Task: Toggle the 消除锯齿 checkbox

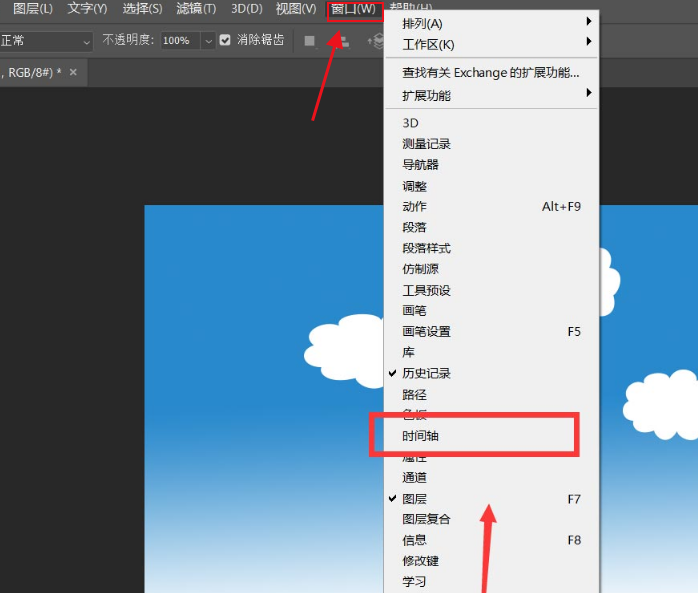Action: click(225, 40)
